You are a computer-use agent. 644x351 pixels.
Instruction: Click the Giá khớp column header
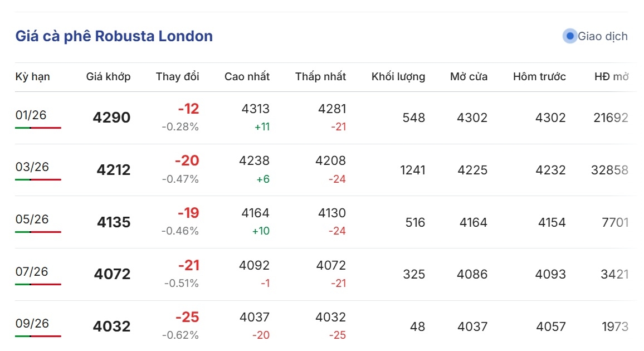(x=108, y=77)
